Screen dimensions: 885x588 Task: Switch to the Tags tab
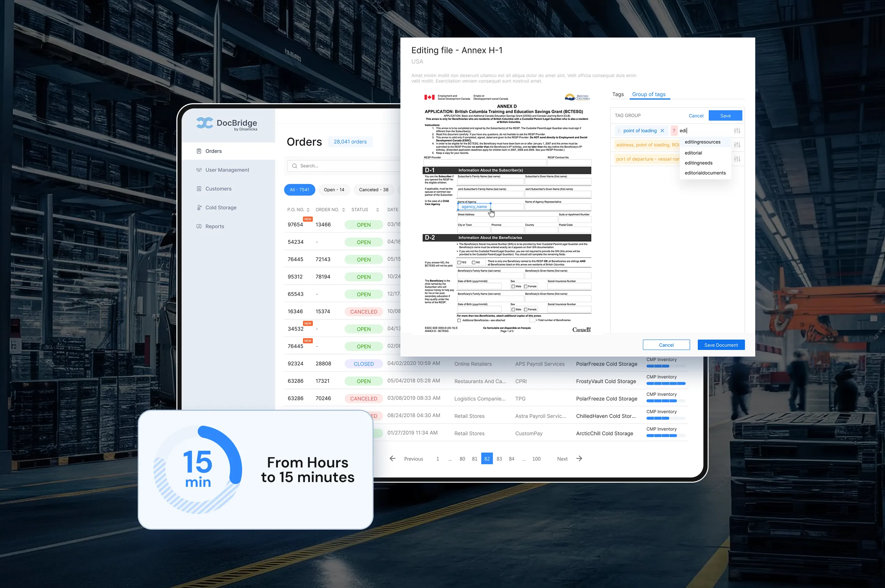pos(618,95)
